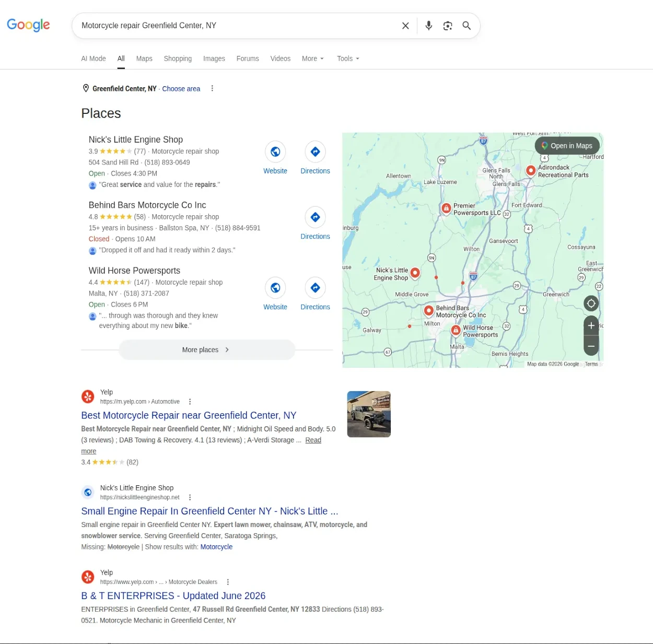Image resolution: width=653 pixels, height=644 pixels.
Task: Click inside the search input field
Action: [x=235, y=26]
